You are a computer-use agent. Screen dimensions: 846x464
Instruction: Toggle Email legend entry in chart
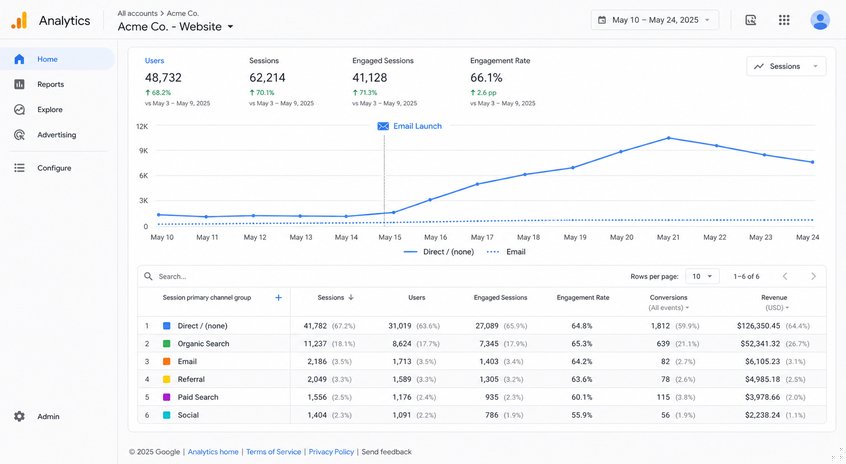pyautogui.click(x=506, y=252)
